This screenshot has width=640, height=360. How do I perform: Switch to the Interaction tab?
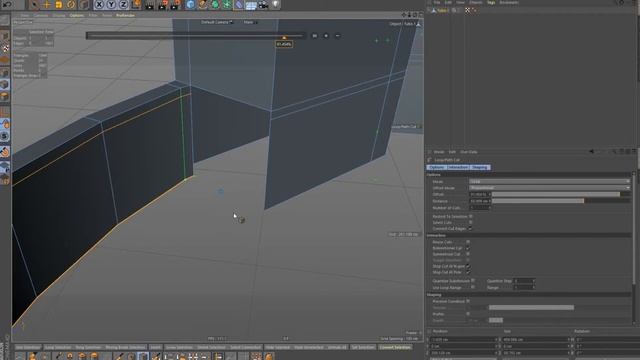coord(457,167)
